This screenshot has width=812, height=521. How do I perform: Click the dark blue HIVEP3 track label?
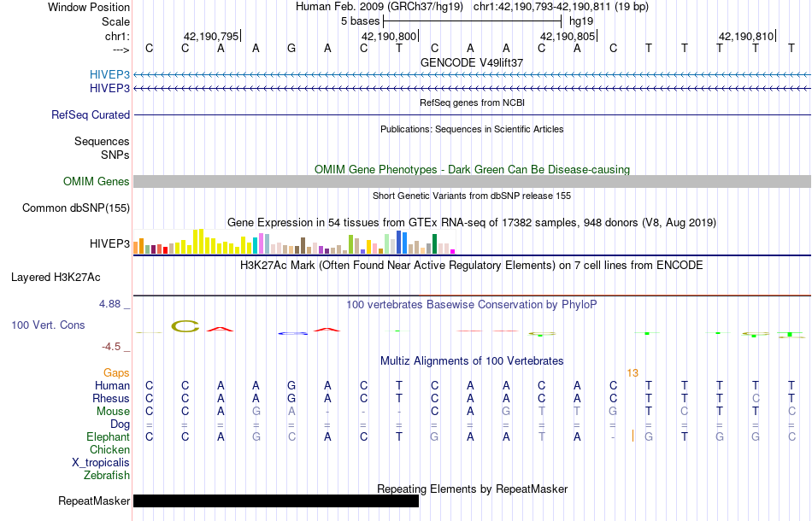click(109, 89)
